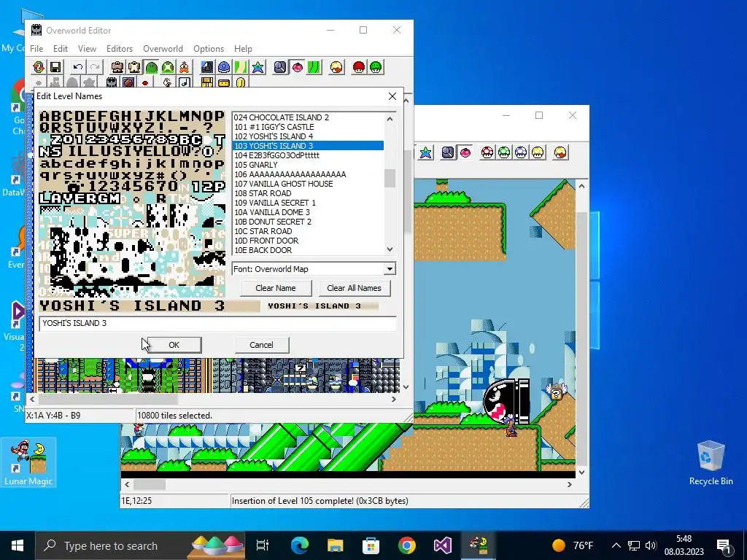Open Visual Studio from the taskbar
Screen dimensions: 747x560
pos(442,545)
